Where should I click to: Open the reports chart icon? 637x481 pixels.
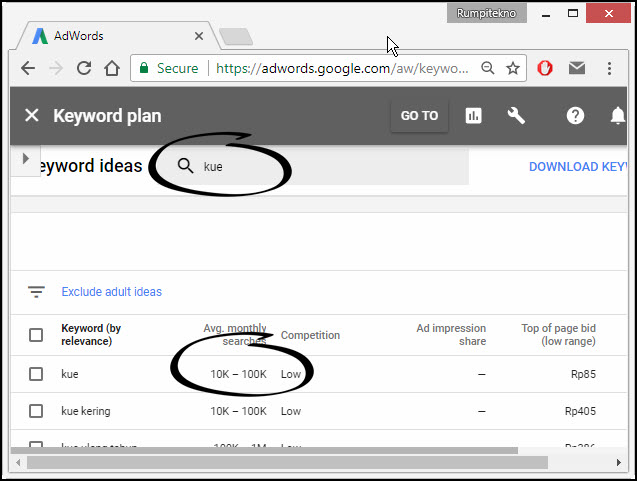click(473, 116)
